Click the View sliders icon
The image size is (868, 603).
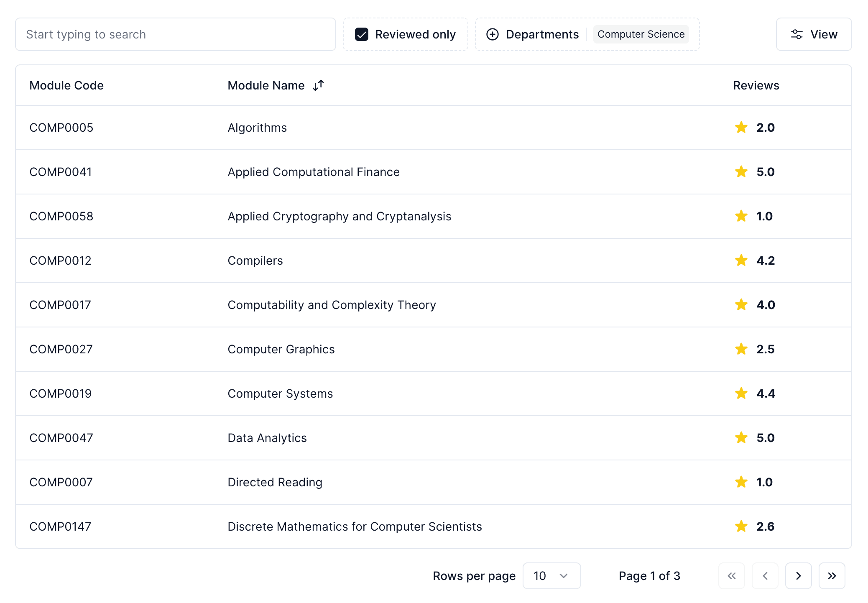point(797,34)
